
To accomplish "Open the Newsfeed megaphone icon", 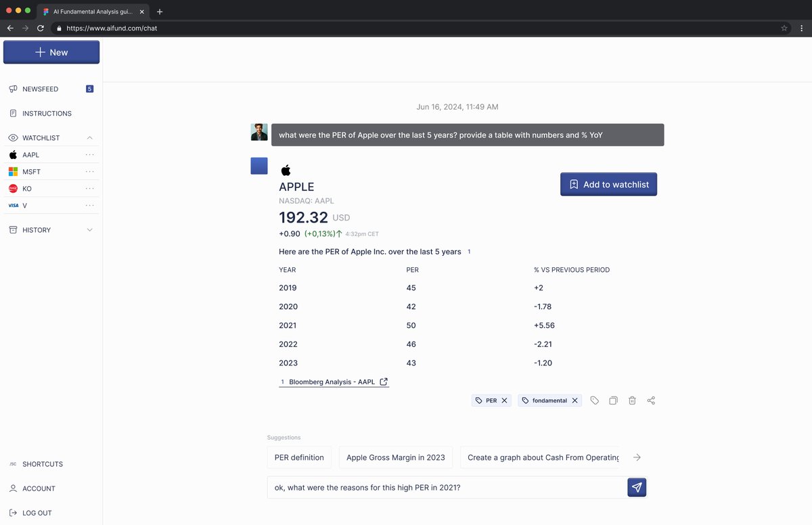I will point(13,89).
